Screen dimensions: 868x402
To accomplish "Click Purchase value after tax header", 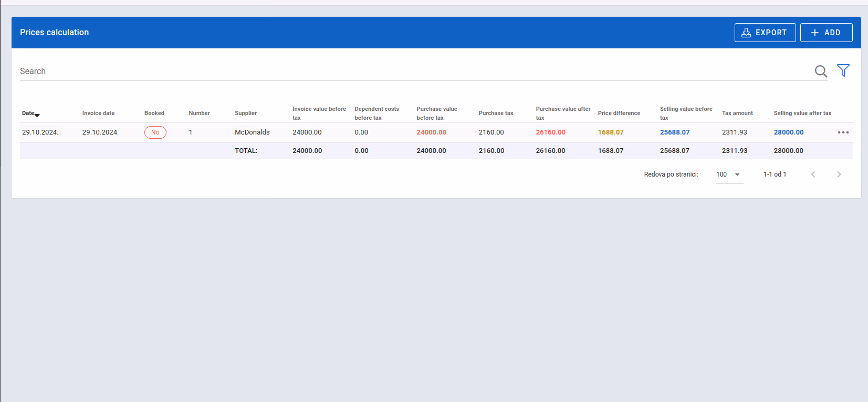I will pos(563,114).
